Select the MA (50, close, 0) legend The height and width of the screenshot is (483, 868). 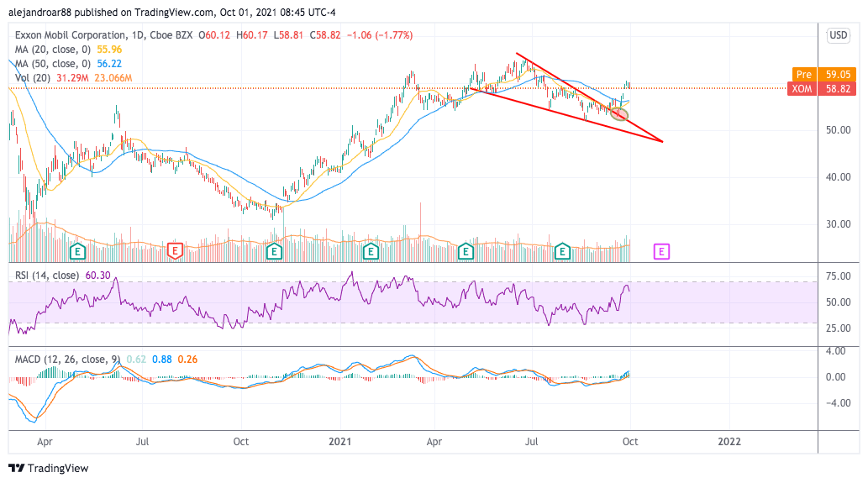53,64
